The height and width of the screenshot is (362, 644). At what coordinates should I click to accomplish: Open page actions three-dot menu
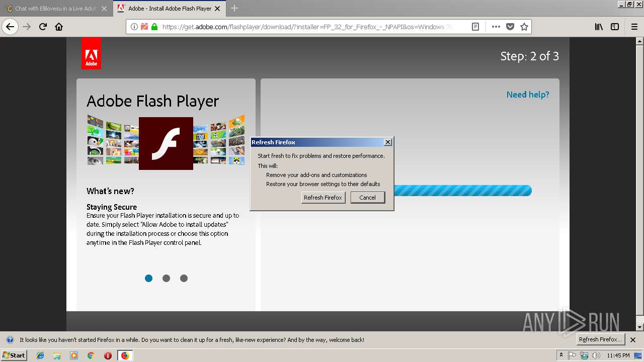click(496, 27)
